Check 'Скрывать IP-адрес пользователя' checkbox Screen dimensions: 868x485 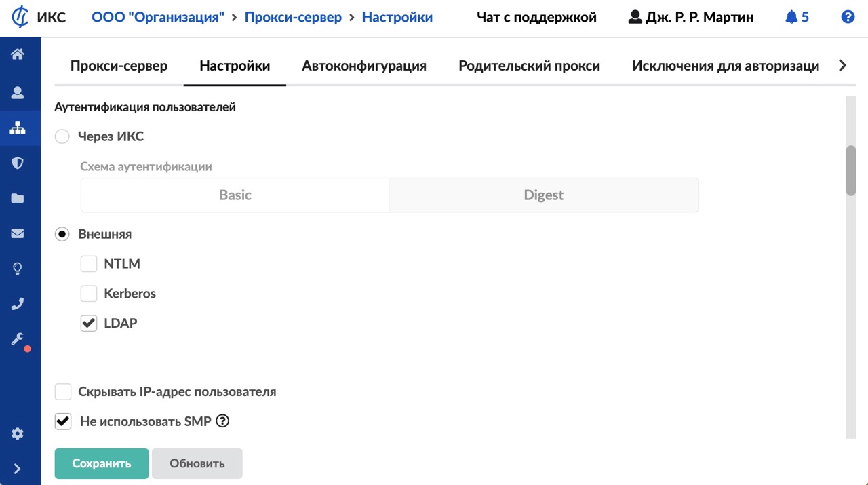63,392
